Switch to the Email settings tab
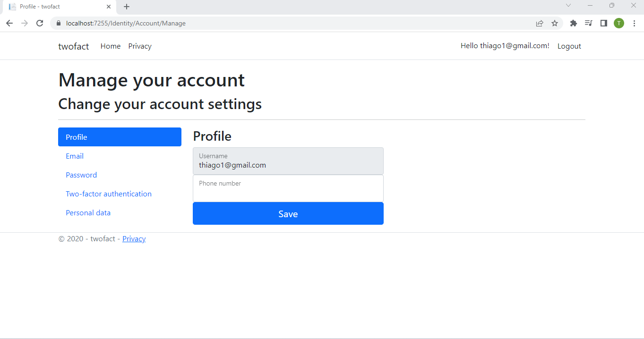This screenshot has width=644, height=339. (x=74, y=156)
